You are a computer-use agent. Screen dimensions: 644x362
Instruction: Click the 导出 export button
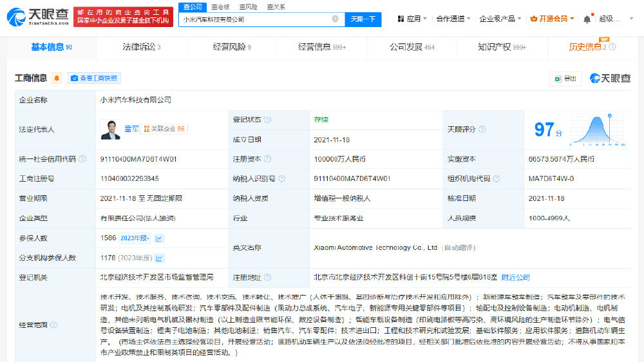[x=565, y=79]
